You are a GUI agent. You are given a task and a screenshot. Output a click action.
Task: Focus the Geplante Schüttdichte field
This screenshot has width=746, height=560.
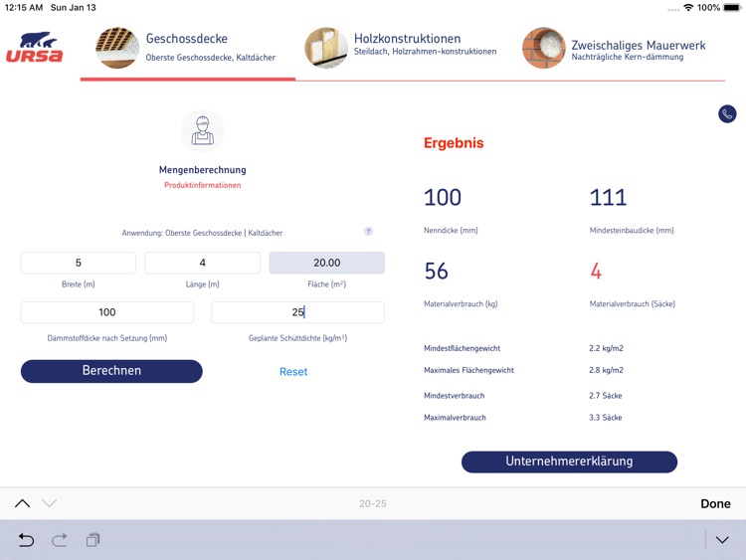pyautogui.click(x=297, y=312)
